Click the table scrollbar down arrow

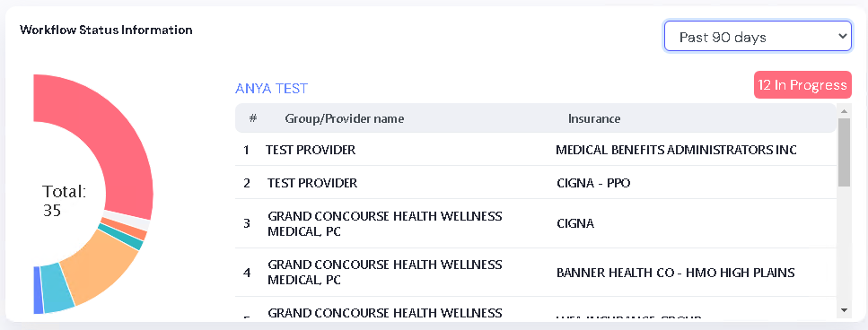(844, 310)
